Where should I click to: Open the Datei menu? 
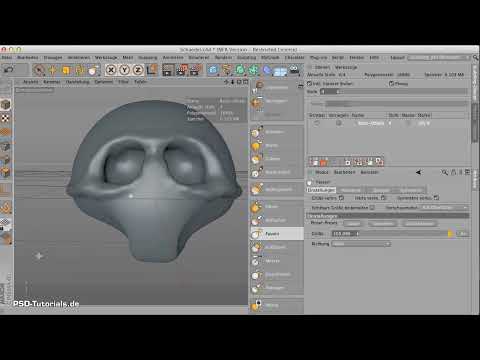click(7, 57)
